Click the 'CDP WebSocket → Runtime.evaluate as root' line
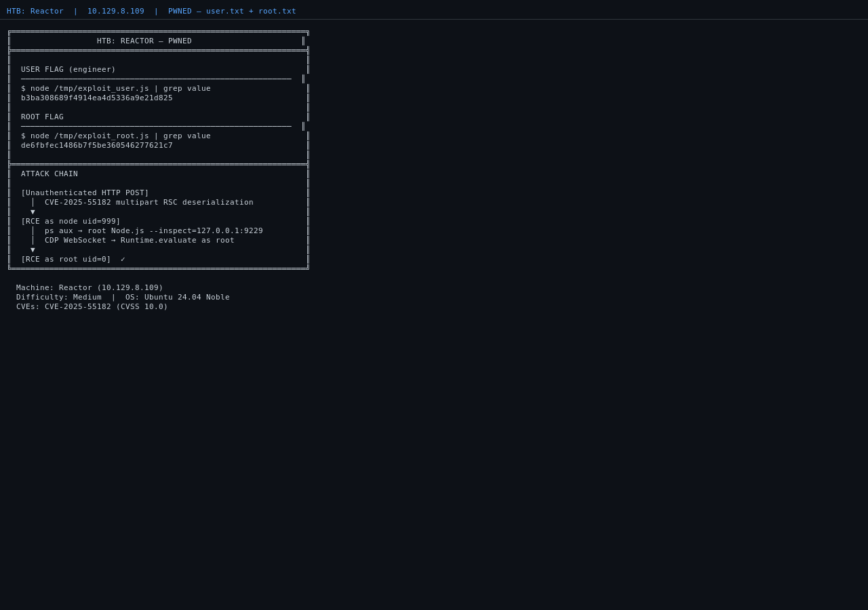The height and width of the screenshot is (610, 868). tap(140, 240)
